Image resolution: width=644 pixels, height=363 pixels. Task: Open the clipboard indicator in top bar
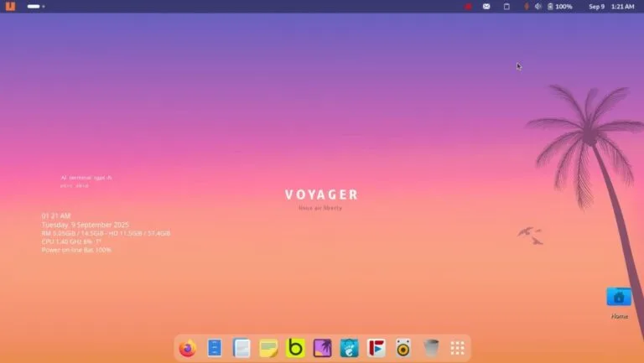point(506,7)
